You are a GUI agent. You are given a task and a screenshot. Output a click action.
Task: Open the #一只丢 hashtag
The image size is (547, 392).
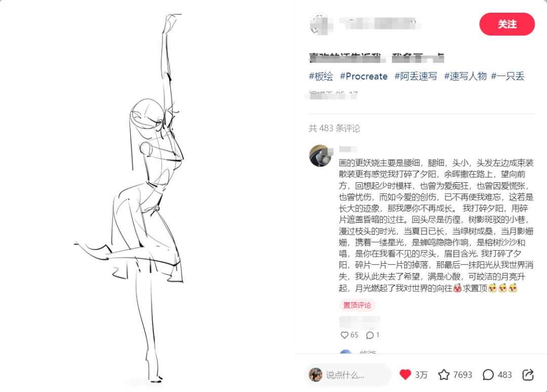pos(507,76)
